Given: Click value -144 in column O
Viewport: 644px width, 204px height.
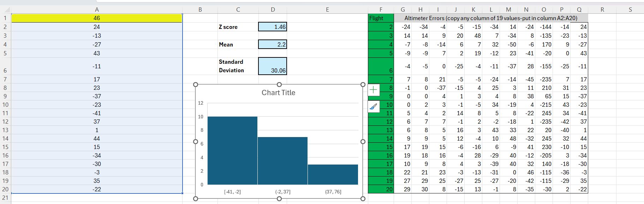Looking at the screenshot, I should point(544,27).
